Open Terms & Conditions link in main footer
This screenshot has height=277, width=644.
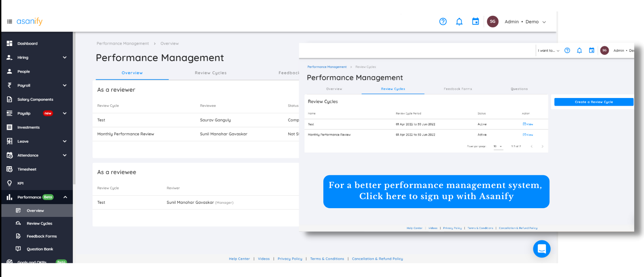pos(327,259)
